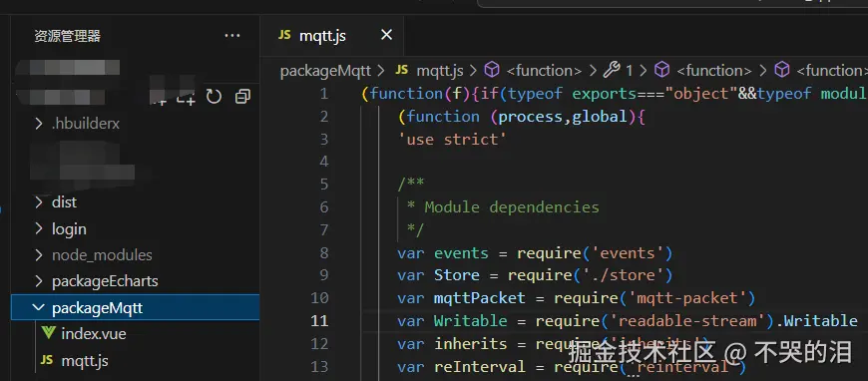Click the JS icon on mqtt.js tab

click(x=284, y=35)
